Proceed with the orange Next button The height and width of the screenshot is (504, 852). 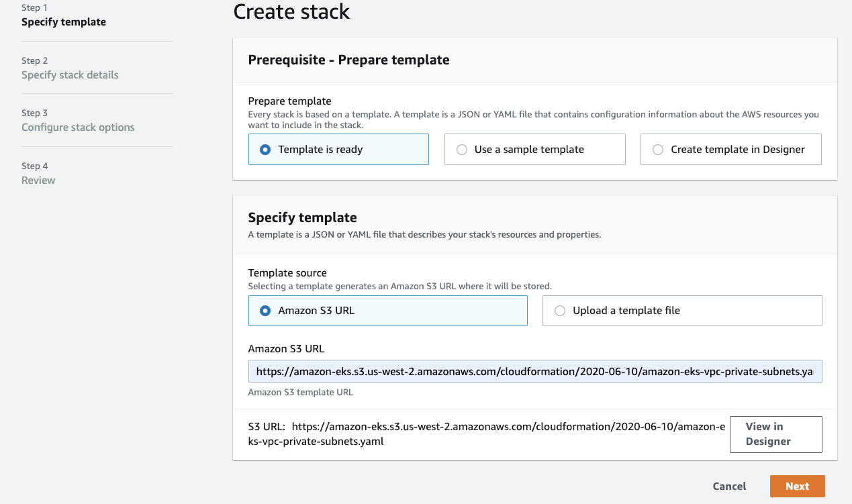[797, 487]
